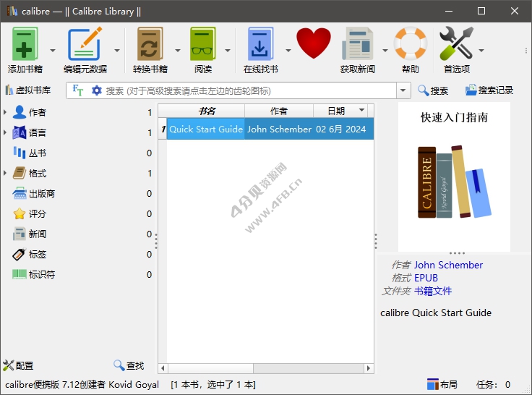Viewport: 532px width, 395px height.
Task: Open dropdown arrow next to 转换书籍
Action: point(178,51)
